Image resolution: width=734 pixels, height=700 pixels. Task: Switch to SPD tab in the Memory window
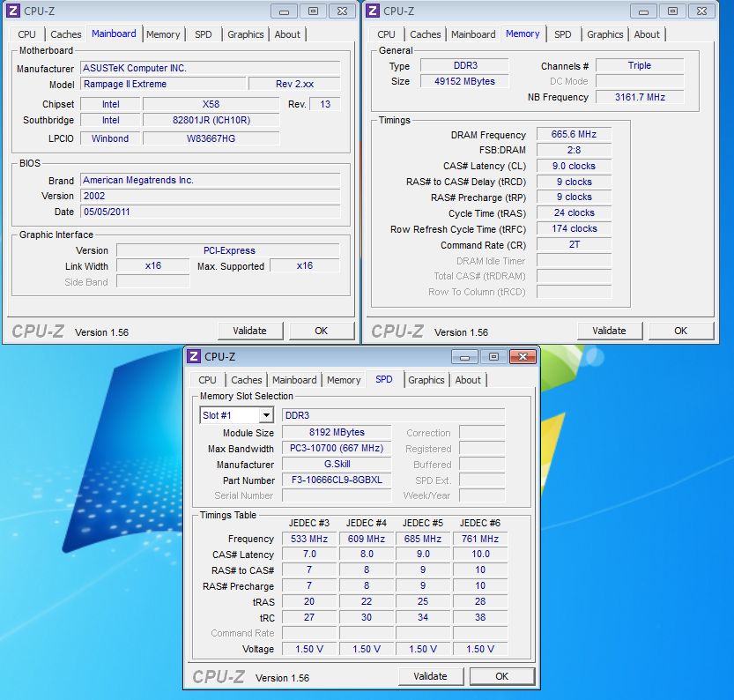(x=563, y=34)
